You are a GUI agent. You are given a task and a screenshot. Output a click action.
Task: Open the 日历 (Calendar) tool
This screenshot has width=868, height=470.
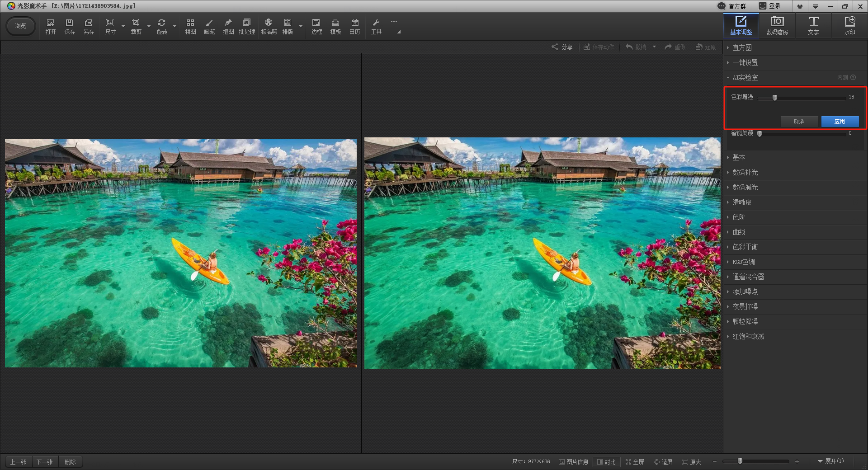(354, 26)
